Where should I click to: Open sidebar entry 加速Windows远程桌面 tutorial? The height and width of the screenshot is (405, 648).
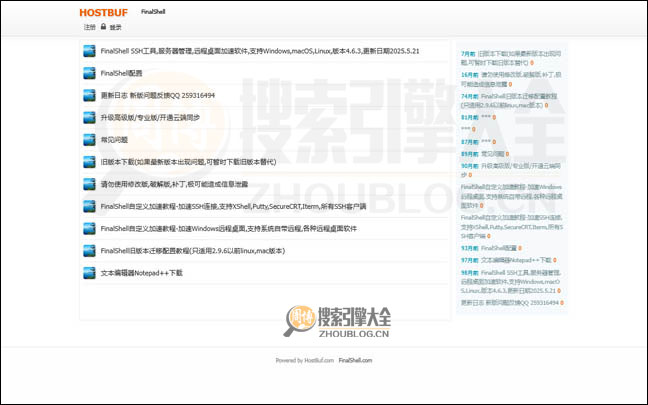click(x=512, y=196)
